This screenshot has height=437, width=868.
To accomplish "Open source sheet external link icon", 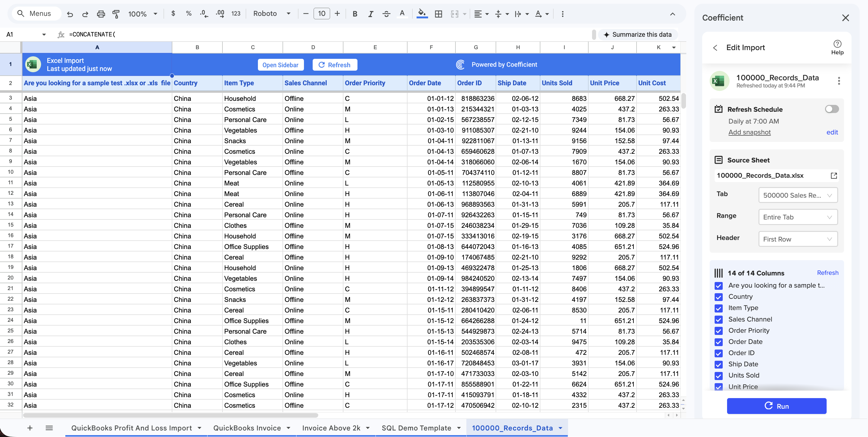I will [834, 175].
